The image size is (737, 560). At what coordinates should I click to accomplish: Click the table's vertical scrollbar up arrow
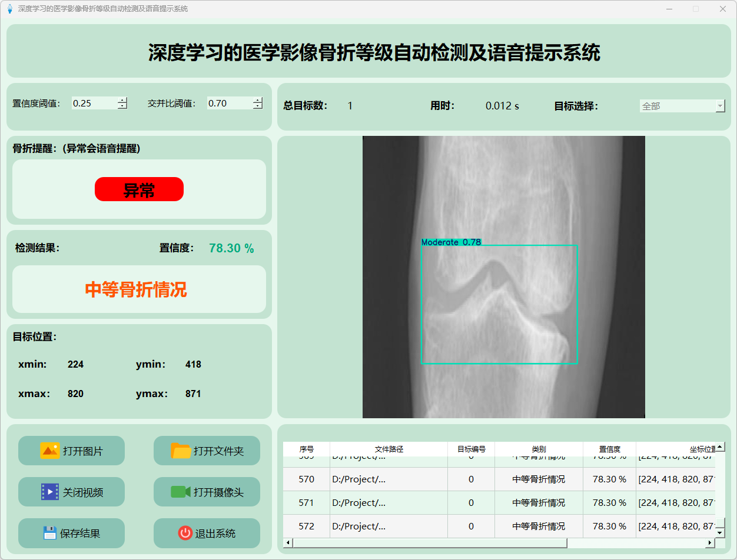point(720,446)
